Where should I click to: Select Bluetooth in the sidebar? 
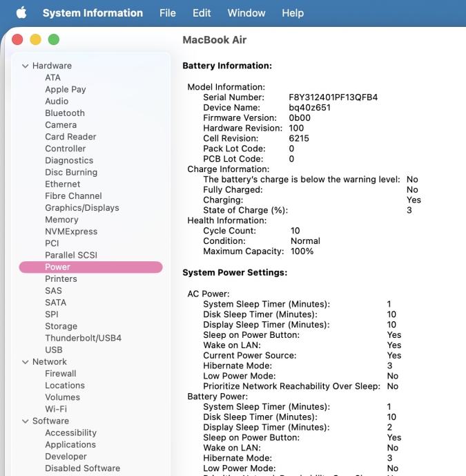[x=65, y=113]
